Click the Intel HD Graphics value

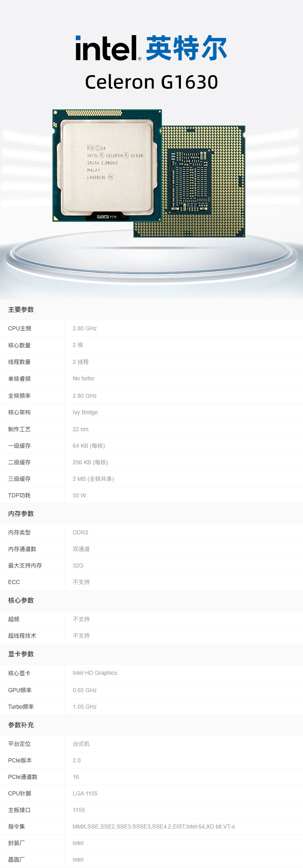pyautogui.click(x=95, y=673)
